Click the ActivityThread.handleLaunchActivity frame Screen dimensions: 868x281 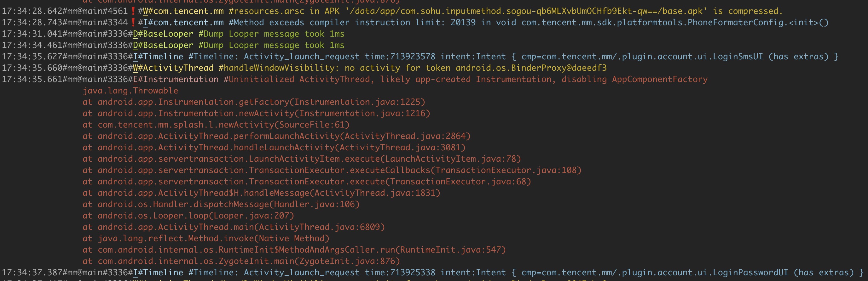click(274, 147)
